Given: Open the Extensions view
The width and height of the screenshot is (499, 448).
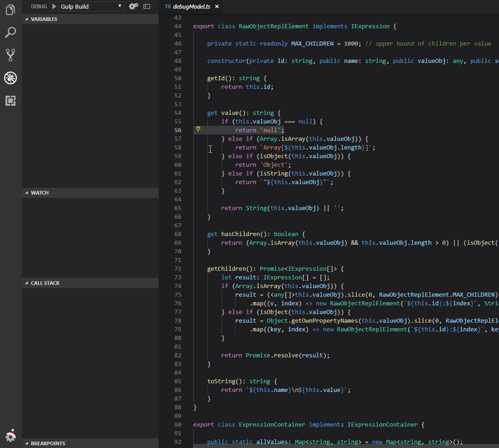Looking at the screenshot, I should click(10, 101).
